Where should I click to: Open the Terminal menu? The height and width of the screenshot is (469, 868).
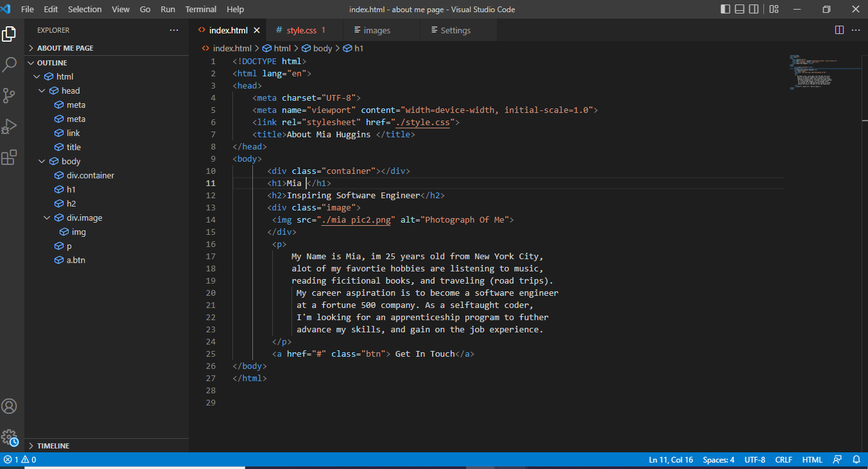tap(200, 9)
